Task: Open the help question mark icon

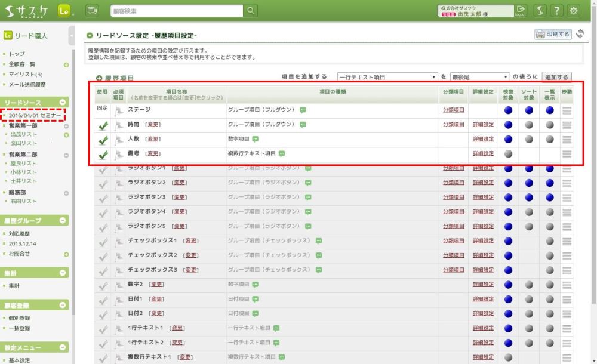Action: click(556, 10)
